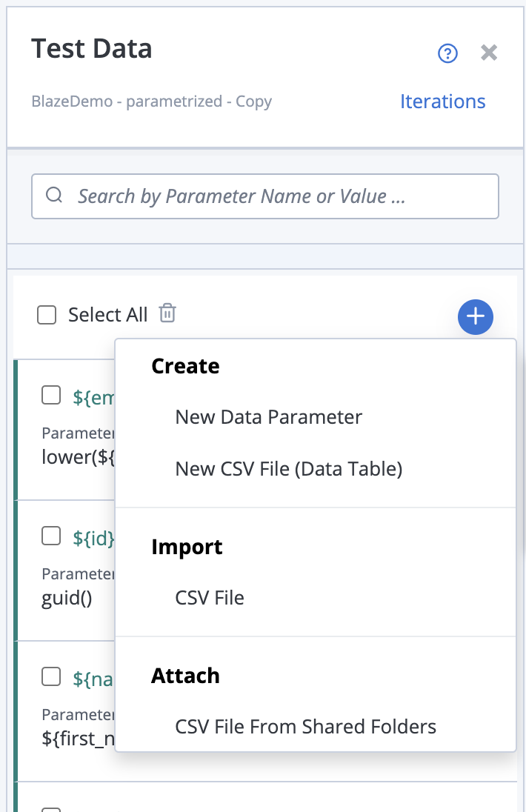Click the Select All label

tap(108, 315)
